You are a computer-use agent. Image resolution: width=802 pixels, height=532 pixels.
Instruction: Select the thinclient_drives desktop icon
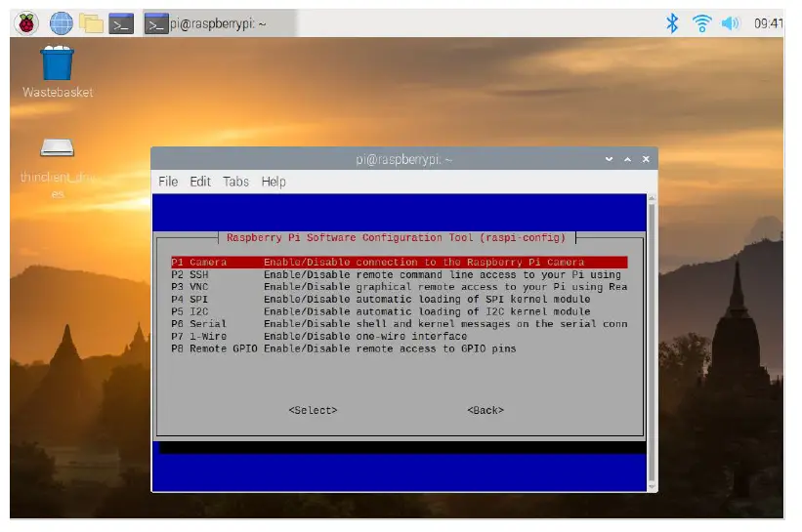point(58,168)
